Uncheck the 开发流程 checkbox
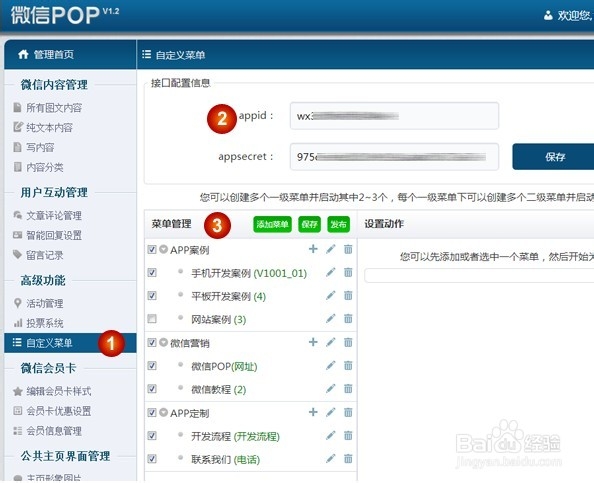Viewport: 594px width, 483px height. pyautogui.click(x=152, y=436)
